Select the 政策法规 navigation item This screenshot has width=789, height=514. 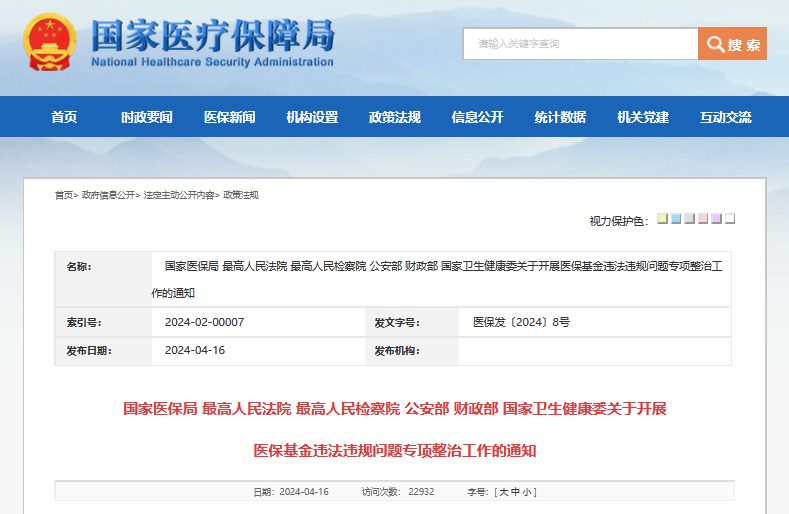[x=394, y=117]
